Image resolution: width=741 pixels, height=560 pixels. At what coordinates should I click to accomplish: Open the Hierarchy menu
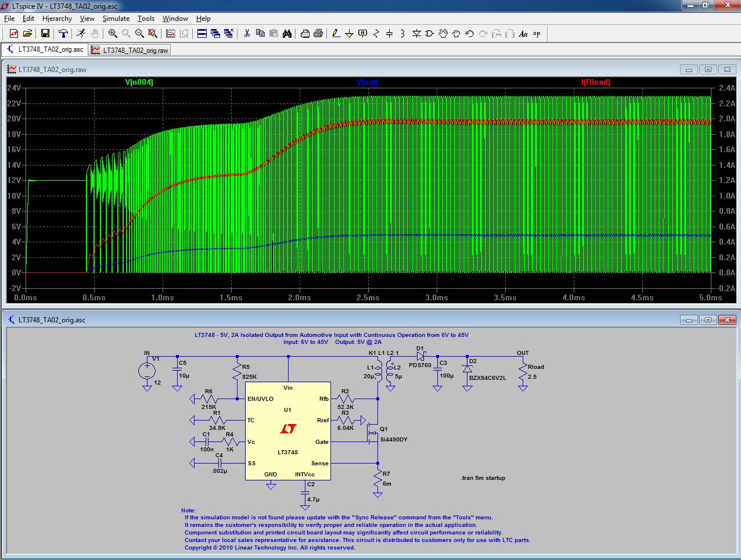tap(57, 19)
